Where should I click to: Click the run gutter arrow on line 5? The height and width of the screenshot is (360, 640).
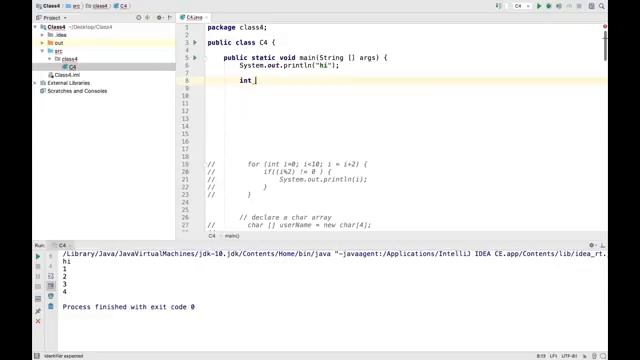click(x=195, y=58)
